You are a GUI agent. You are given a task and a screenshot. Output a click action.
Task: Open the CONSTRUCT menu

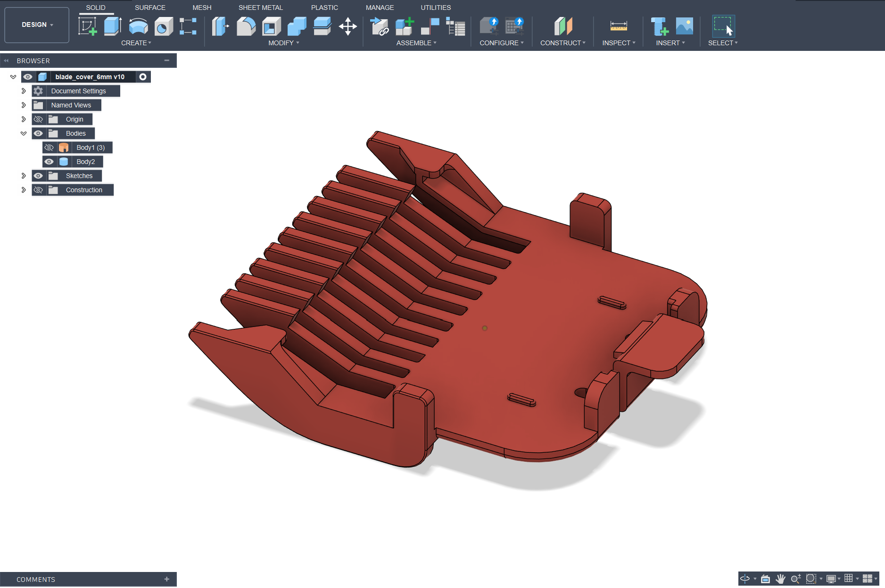(563, 43)
